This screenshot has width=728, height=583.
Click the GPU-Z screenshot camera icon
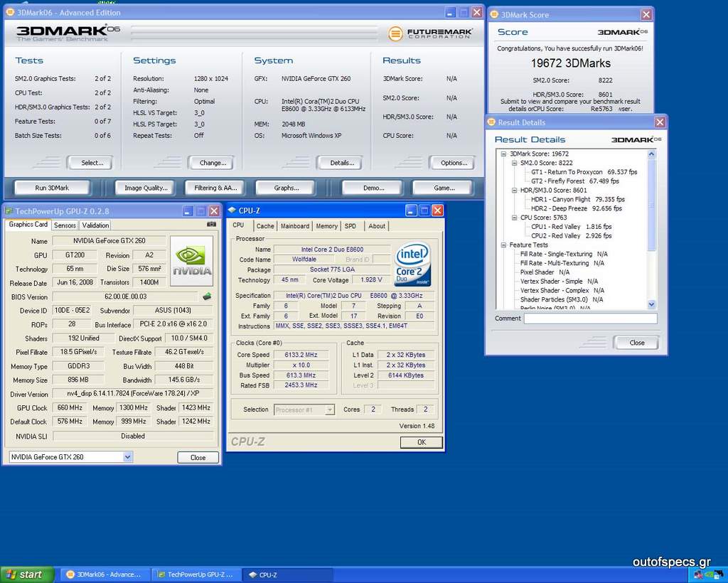(211, 224)
